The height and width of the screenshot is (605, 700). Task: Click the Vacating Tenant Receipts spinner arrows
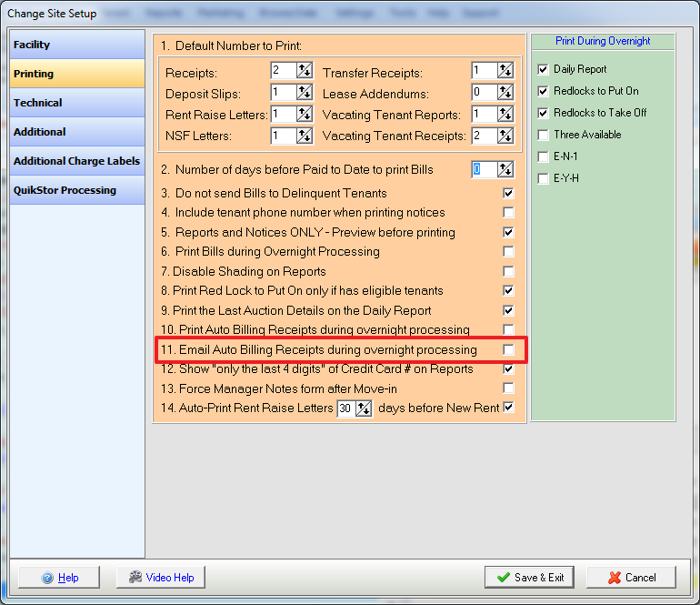(505, 136)
